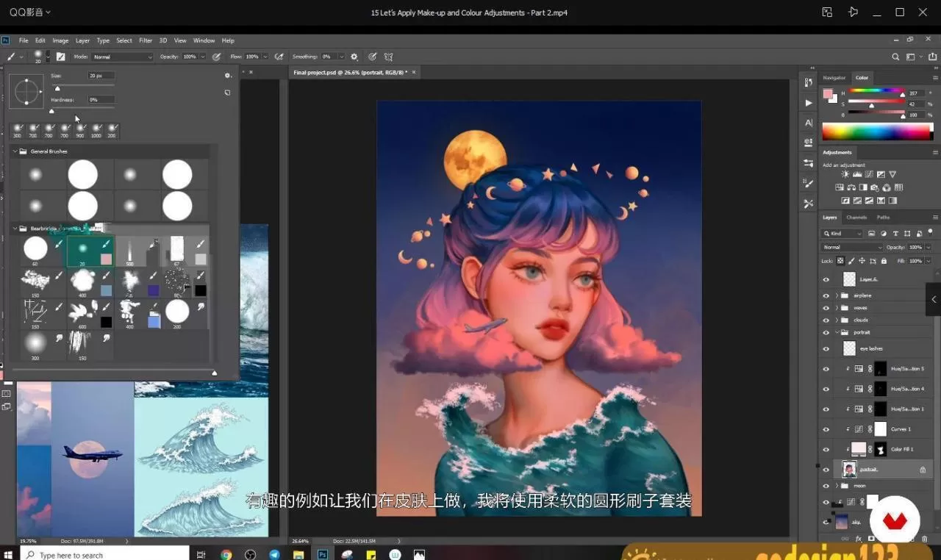Enable lock transparent pixels in the Layers panel
941x560 pixels.
(840, 261)
